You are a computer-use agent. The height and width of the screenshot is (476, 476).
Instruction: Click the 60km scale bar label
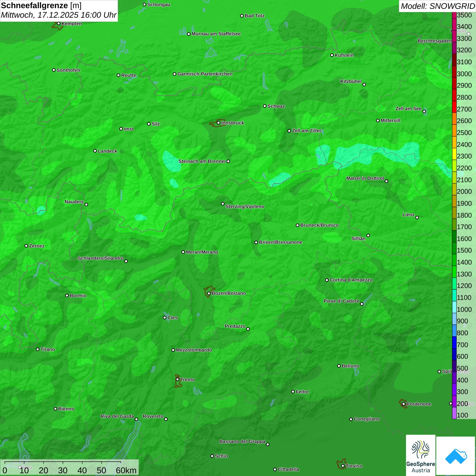pyautogui.click(x=126, y=471)
